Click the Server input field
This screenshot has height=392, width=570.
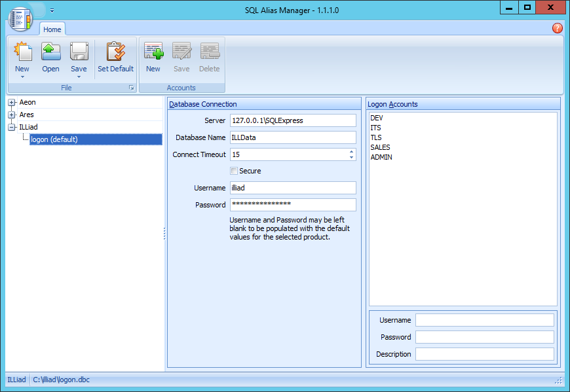[293, 120]
